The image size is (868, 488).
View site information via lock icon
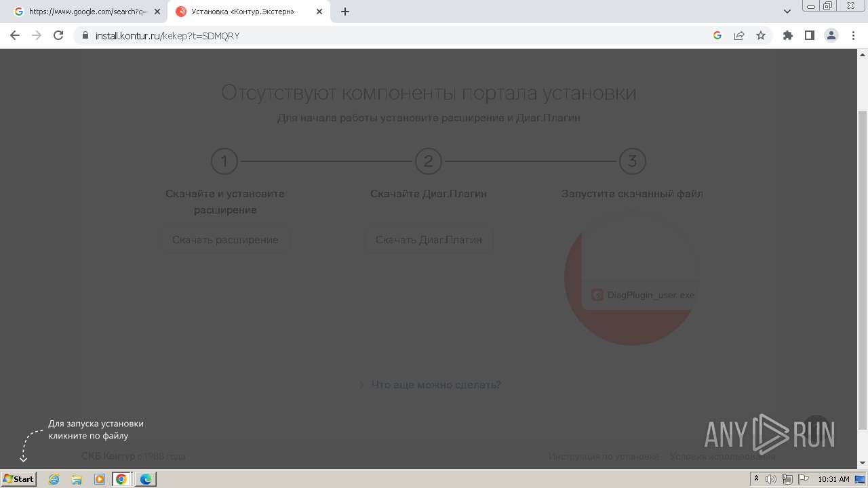click(x=85, y=35)
